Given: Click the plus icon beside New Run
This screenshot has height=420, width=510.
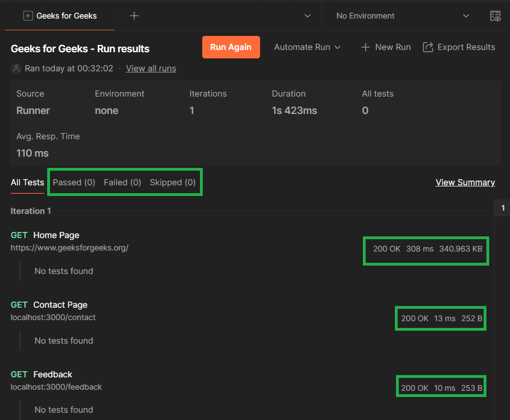Looking at the screenshot, I should pos(366,47).
